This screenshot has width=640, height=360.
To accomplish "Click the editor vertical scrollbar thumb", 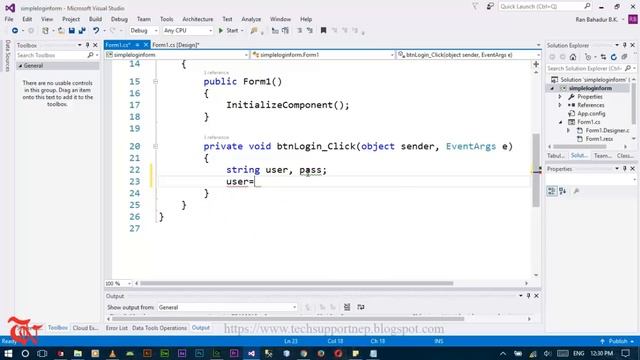I will click(x=536, y=170).
